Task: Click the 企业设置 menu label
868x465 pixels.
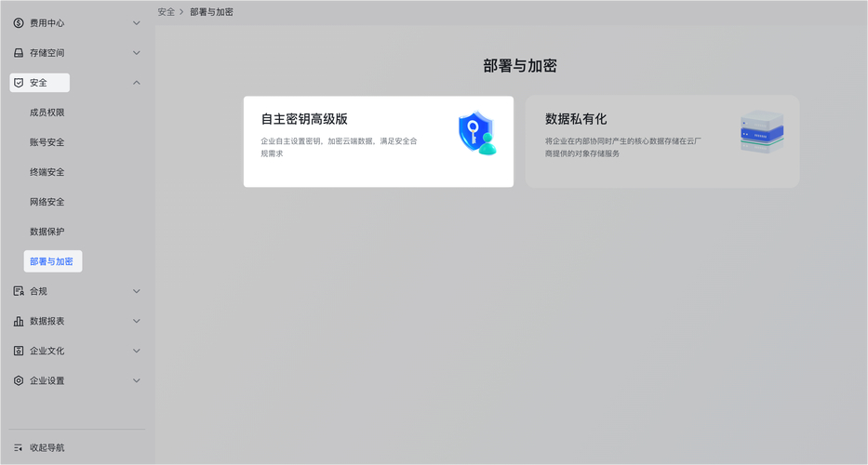Action: click(47, 381)
